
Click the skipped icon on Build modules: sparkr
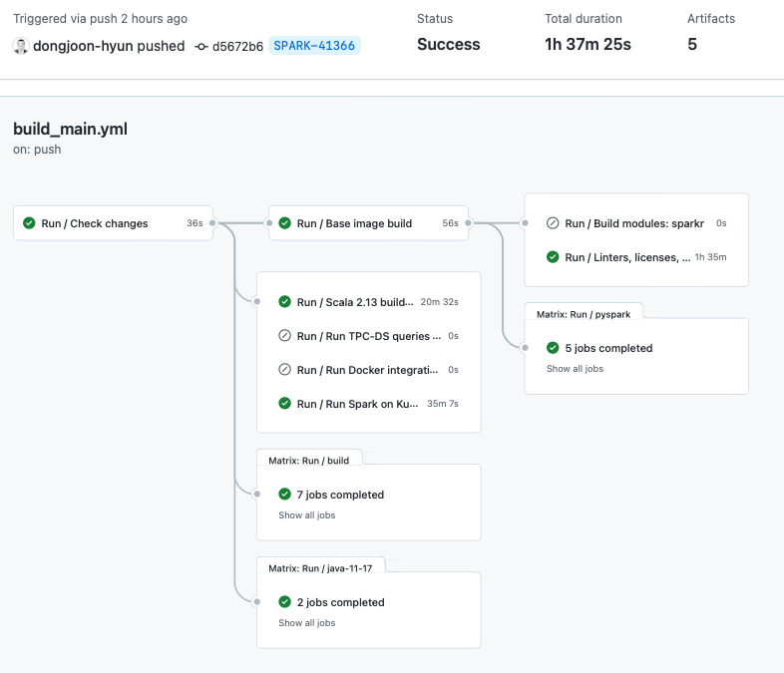[553, 223]
